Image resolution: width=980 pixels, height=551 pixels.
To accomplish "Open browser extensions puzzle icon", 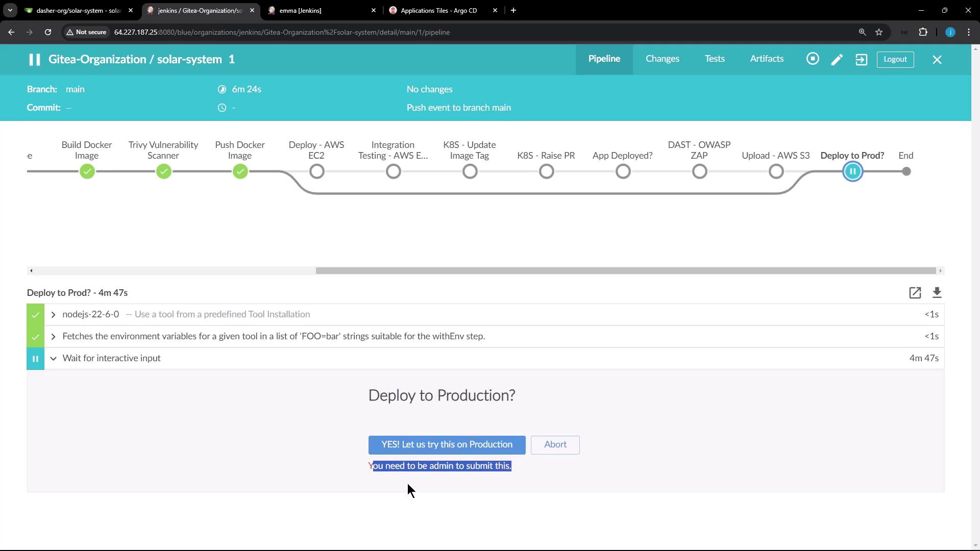I will click(923, 32).
